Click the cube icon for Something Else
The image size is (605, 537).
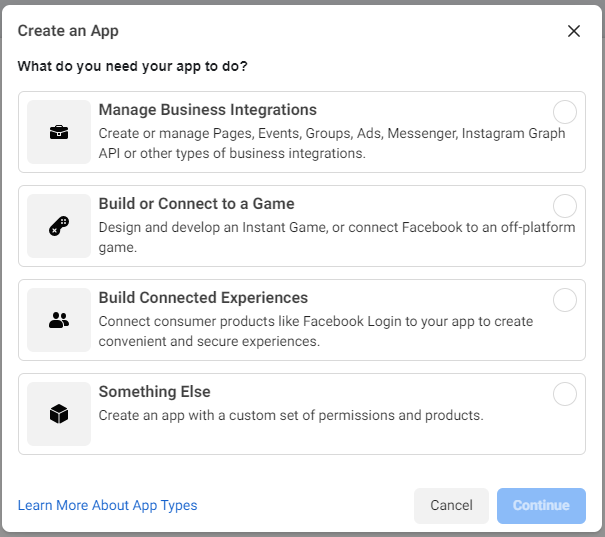tap(59, 414)
